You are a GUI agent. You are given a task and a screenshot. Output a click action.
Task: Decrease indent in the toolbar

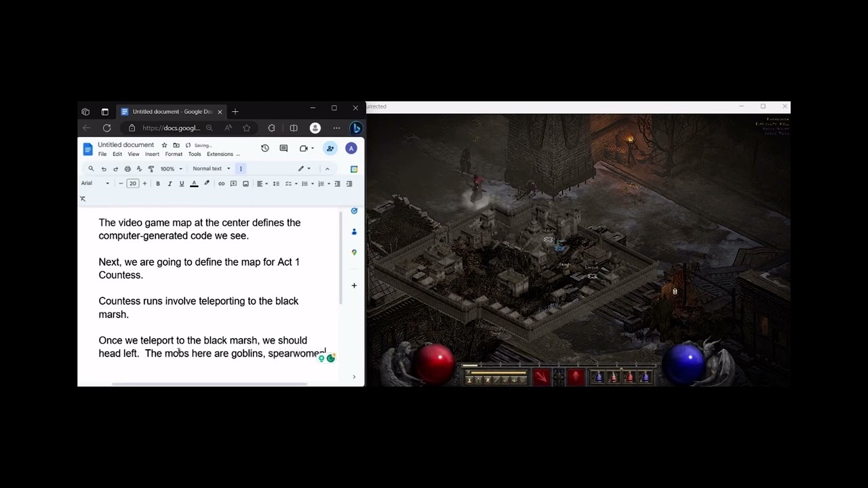pos(337,184)
